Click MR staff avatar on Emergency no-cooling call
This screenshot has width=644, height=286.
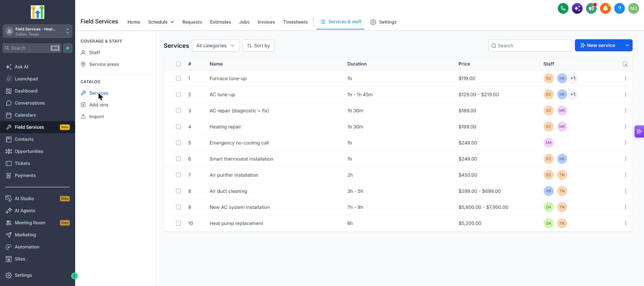point(548,143)
